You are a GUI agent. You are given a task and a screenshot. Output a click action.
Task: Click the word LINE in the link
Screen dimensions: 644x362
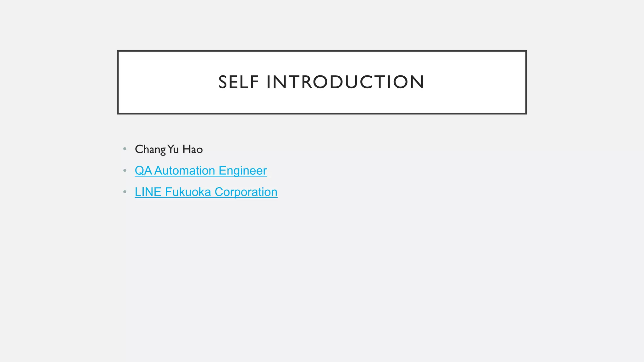[148, 192]
